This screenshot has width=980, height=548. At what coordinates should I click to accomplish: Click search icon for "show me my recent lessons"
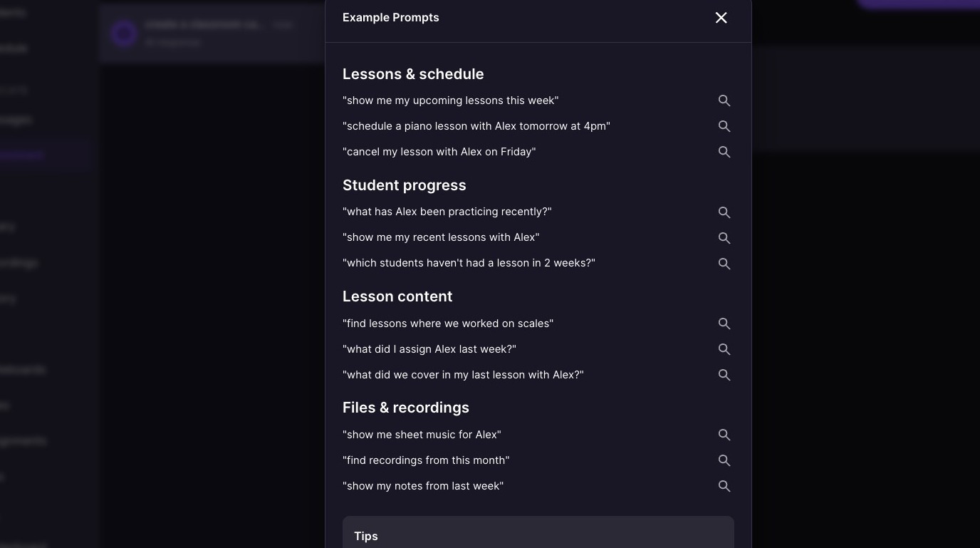coord(724,238)
